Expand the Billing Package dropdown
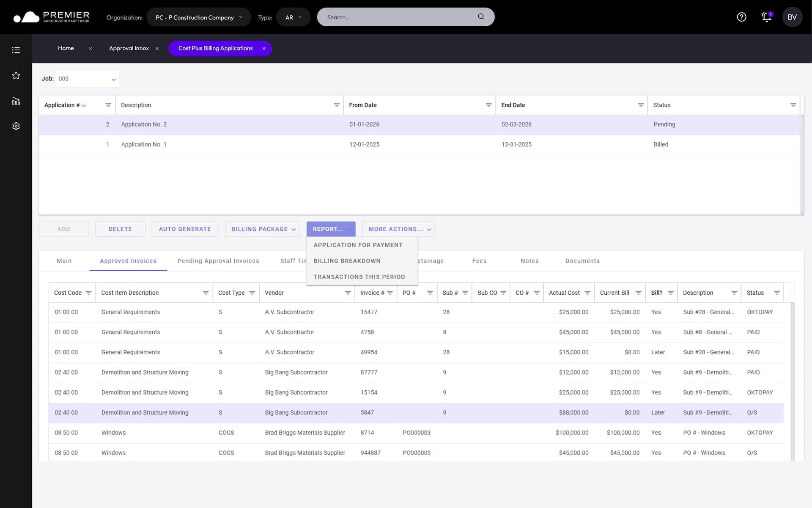Image resolution: width=812 pixels, height=508 pixels. click(262, 229)
